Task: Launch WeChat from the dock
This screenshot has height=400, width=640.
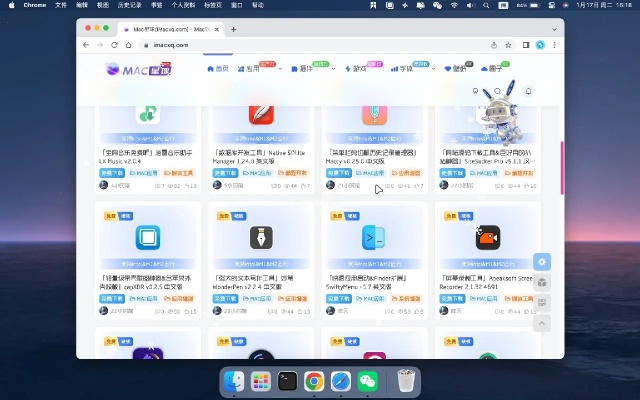Action: pos(367,381)
